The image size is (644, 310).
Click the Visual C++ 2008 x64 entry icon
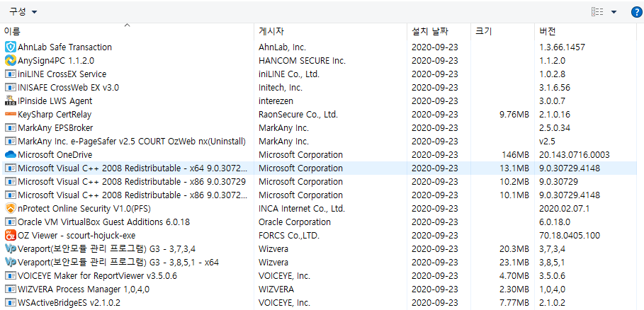pyautogui.click(x=10, y=168)
